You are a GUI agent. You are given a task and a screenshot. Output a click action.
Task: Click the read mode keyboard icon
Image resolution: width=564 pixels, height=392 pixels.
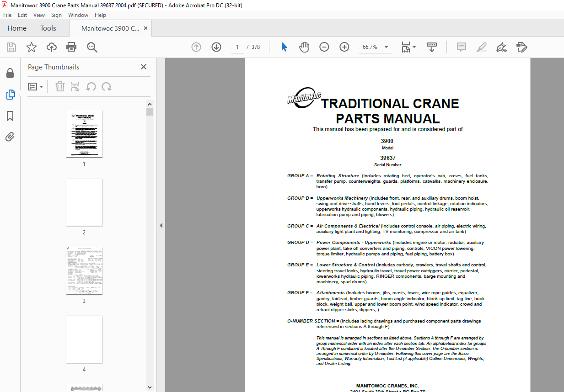click(x=432, y=47)
